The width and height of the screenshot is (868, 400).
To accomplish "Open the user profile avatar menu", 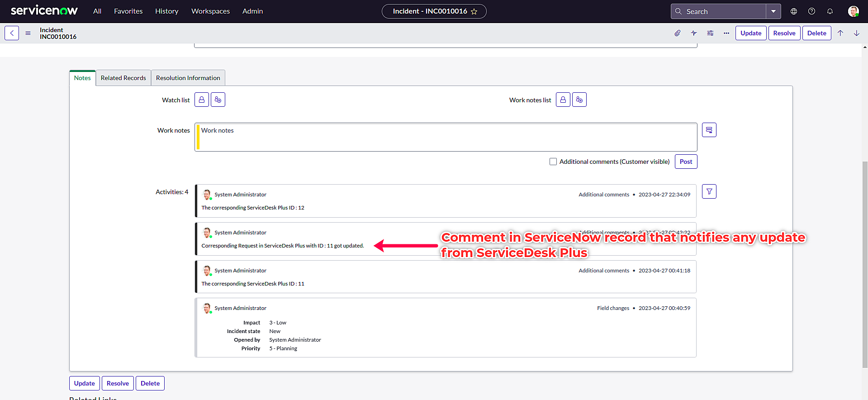I will [x=853, y=11].
